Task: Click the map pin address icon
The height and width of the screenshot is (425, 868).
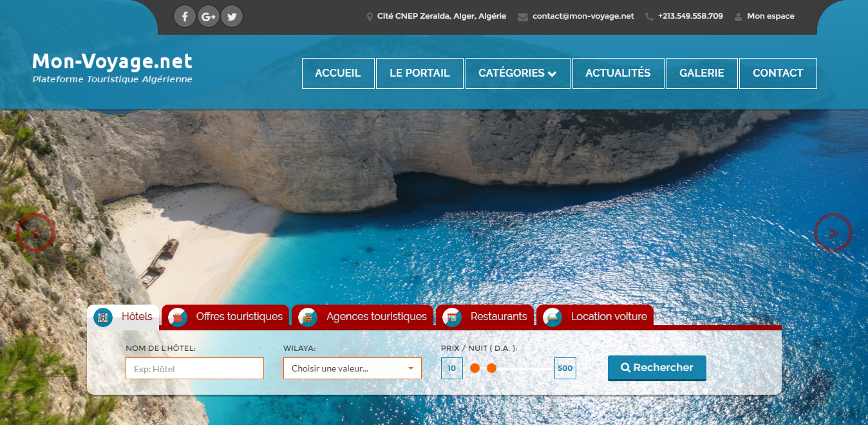Action: [x=370, y=17]
